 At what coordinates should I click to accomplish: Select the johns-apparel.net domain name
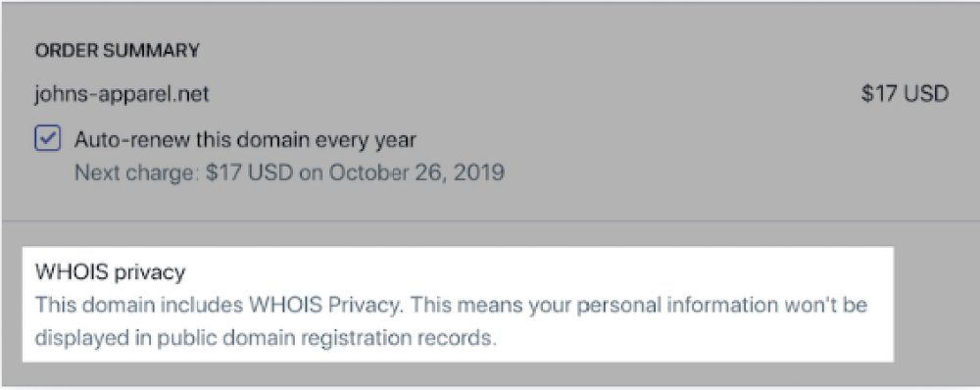122,94
